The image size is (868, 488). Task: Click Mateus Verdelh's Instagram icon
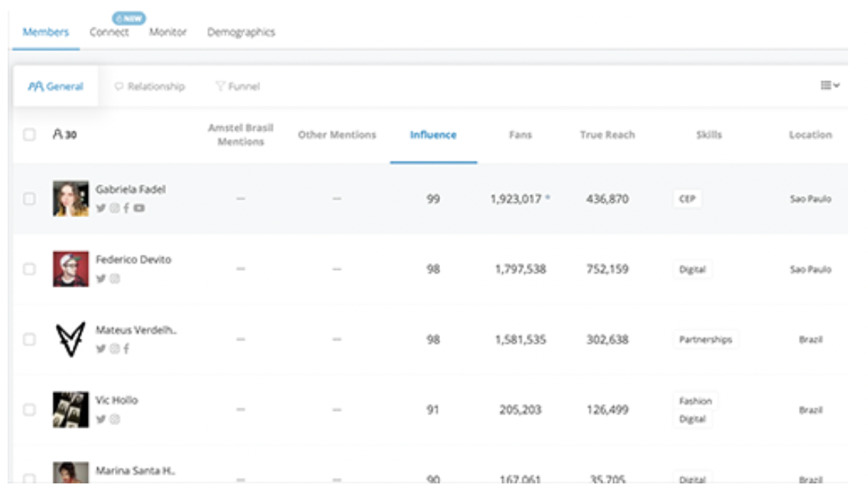coord(114,349)
